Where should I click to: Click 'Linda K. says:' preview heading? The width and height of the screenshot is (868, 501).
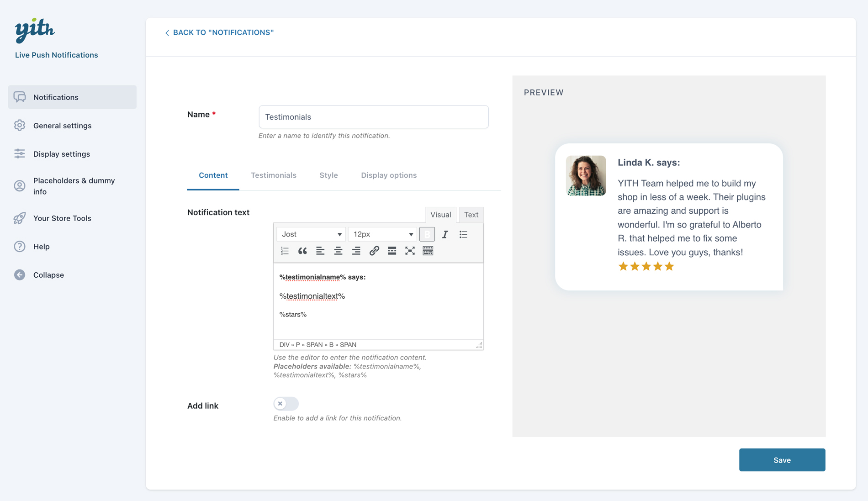click(x=649, y=163)
